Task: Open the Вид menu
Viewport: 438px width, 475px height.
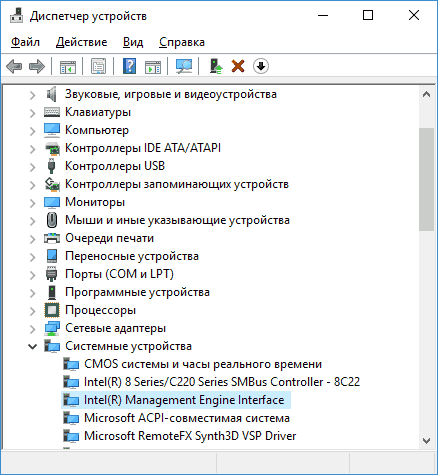Action: click(x=133, y=42)
